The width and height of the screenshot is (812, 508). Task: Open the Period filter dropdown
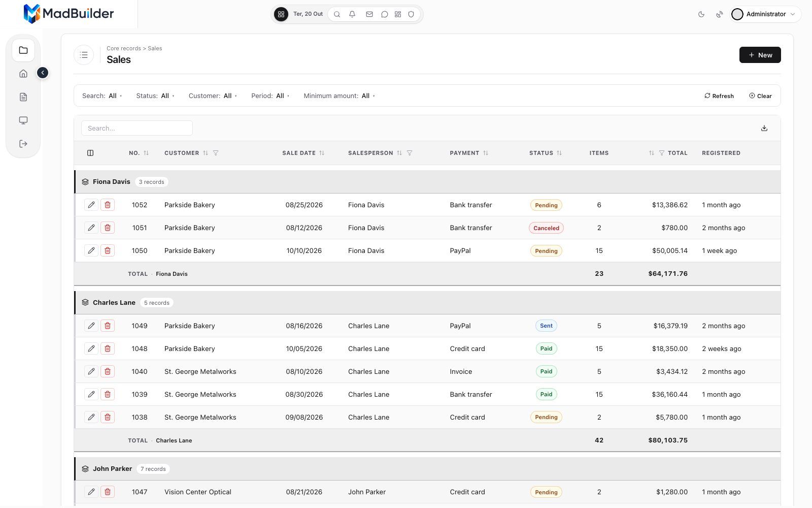pos(270,96)
